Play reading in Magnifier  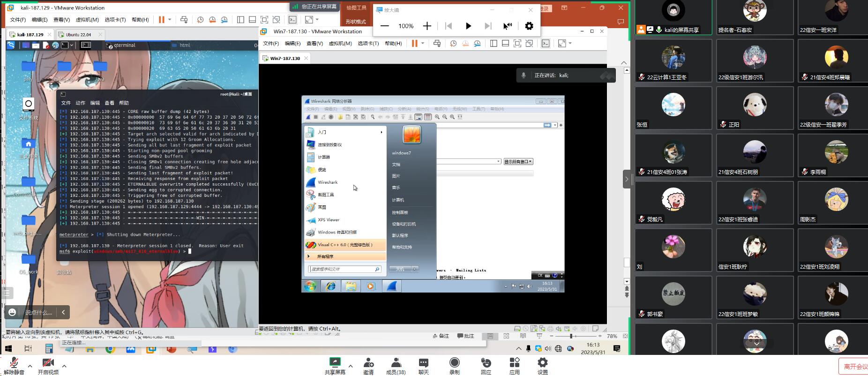point(468,26)
